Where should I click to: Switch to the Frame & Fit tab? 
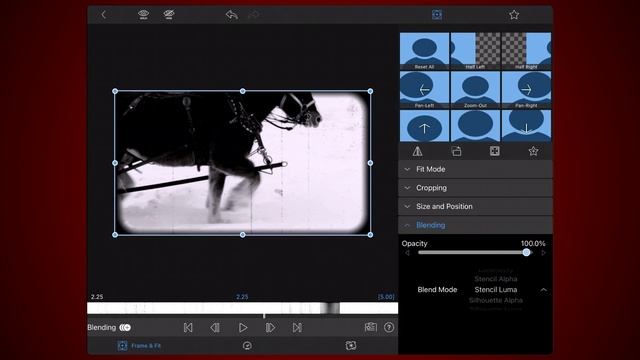click(x=139, y=346)
